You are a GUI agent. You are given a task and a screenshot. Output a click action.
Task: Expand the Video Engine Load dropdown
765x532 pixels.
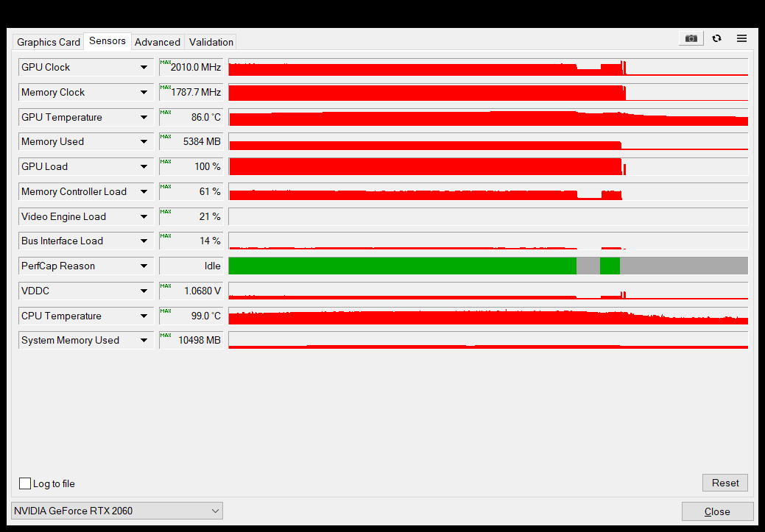86,216
